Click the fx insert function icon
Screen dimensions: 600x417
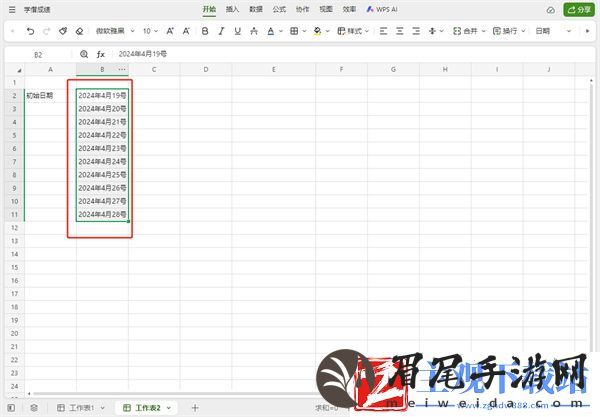point(101,54)
